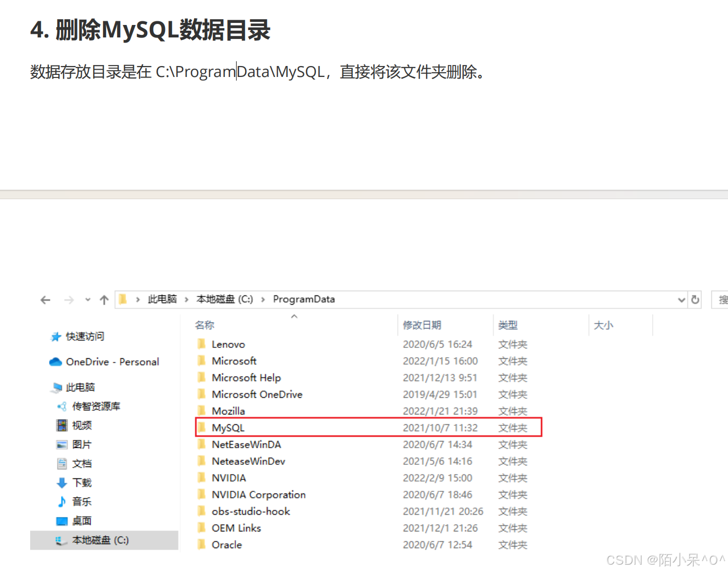Select the Mozilla folder icon
The height and width of the screenshot is (572, 728).
(201, 411)
